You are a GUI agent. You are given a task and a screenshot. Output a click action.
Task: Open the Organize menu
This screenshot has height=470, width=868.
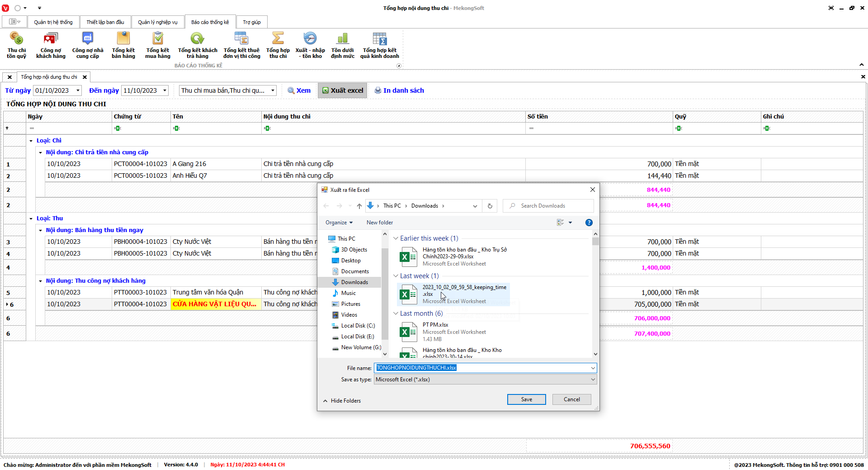pyautogui.click(x=339, y=223)
